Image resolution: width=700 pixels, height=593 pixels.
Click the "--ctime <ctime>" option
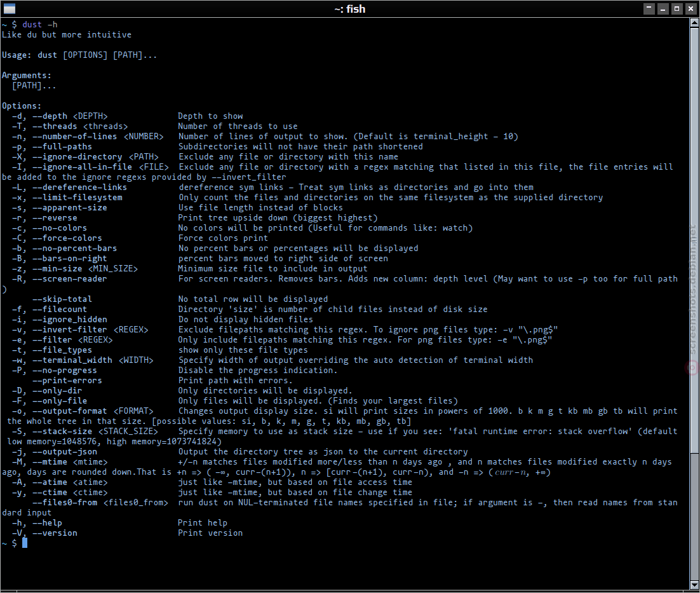click(70, 493)
